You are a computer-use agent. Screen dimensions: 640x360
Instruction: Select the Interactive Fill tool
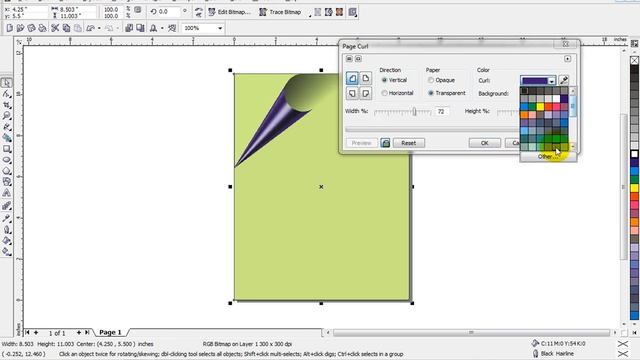click(7, 252)
